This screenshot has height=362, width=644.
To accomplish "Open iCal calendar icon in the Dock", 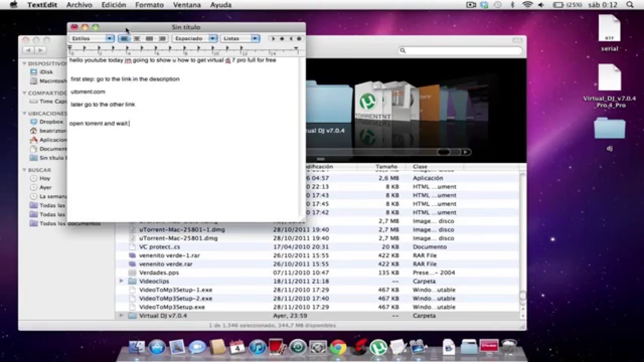I will [x=237, y=347].
